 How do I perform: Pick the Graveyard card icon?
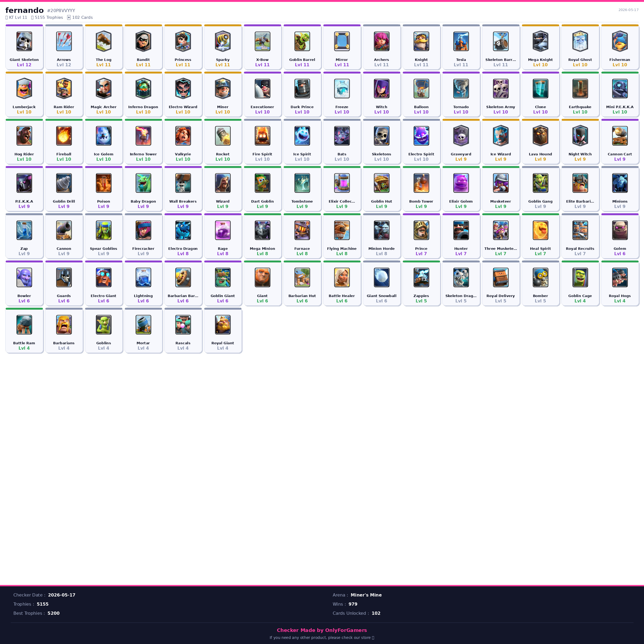(x=461, y=136)
